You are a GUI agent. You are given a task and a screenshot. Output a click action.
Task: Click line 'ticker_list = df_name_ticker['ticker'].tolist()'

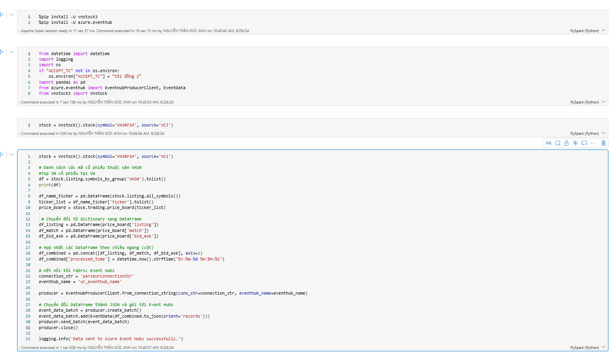(96, 202)
